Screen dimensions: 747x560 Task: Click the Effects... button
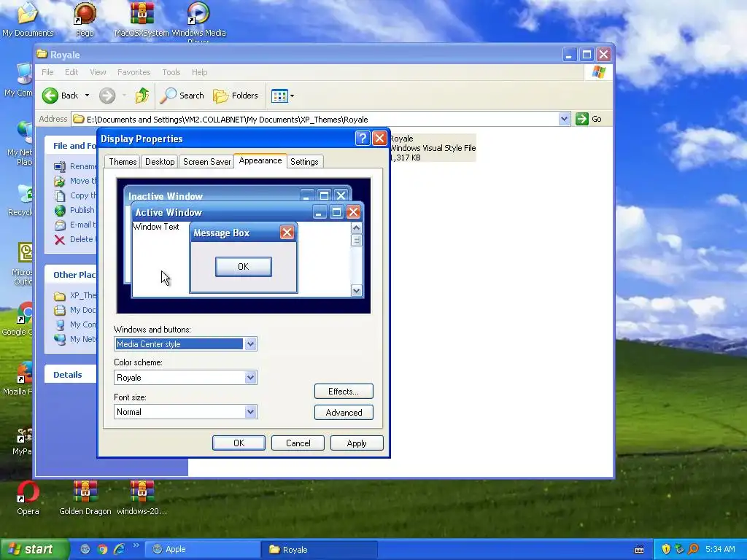[344, 392]
